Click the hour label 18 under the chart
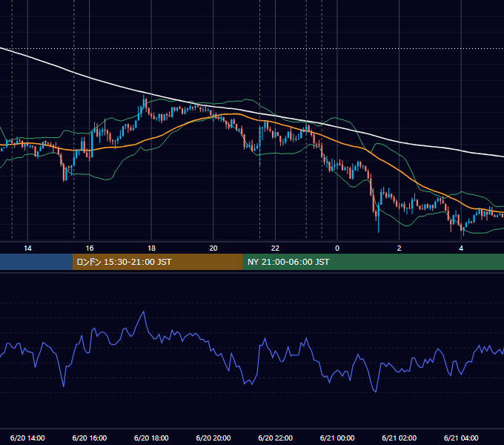 [151, 248]
